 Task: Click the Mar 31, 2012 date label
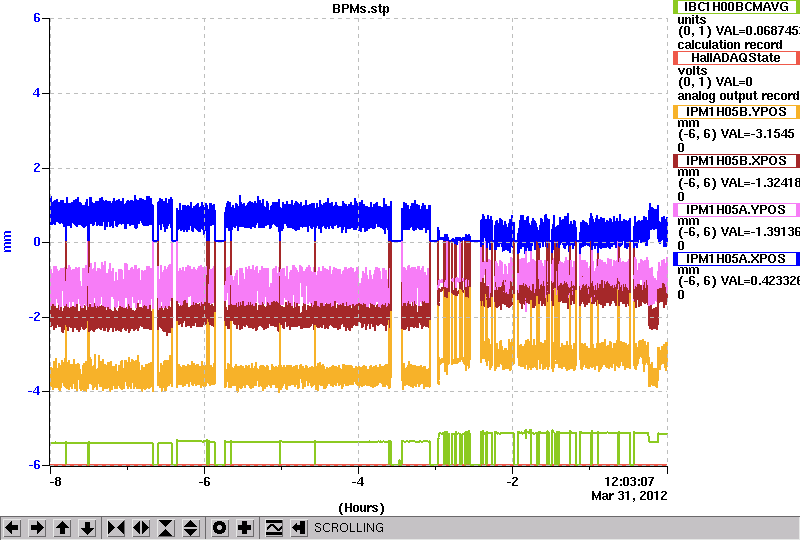629,496
